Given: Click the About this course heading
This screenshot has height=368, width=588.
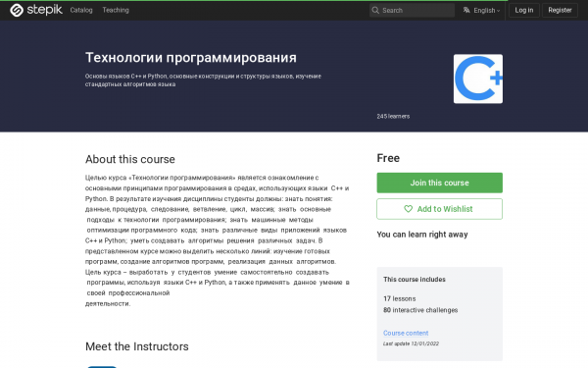Looking at the screenshot, I should (130, 159).
